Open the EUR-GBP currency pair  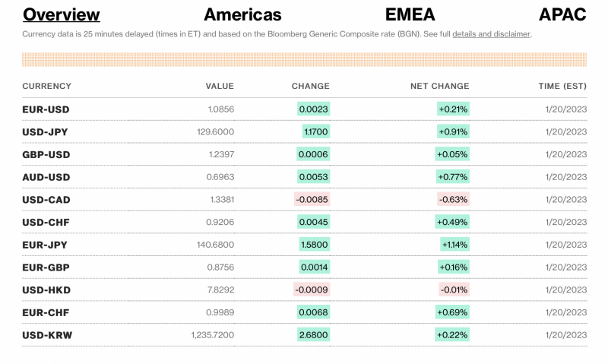coord(46,267)
